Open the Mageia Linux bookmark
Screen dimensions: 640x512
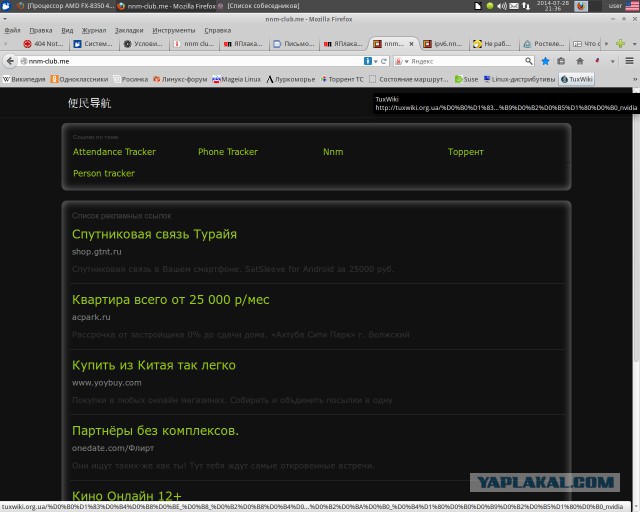237,79
